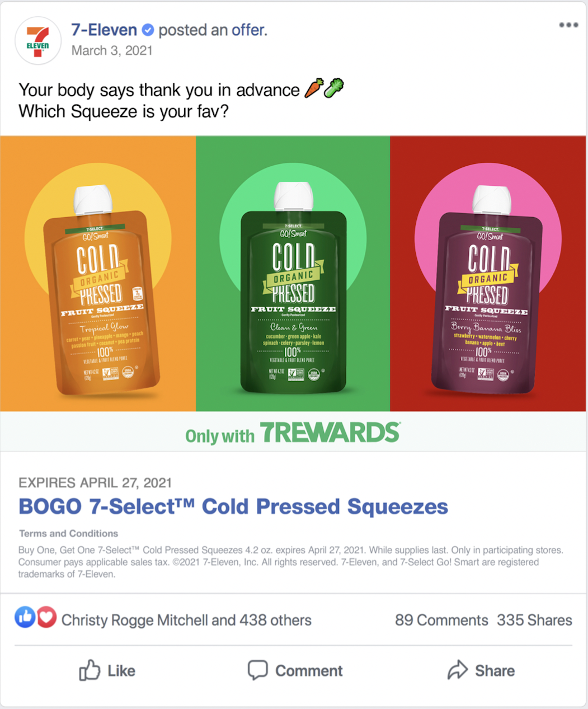Click the March 3, 2021 timestamp
This screenshot has height=709, width=588.
112,50
